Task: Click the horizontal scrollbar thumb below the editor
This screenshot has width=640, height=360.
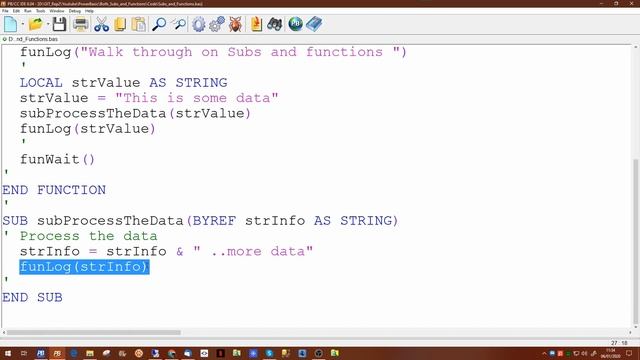Action: [x=93, y=332]
